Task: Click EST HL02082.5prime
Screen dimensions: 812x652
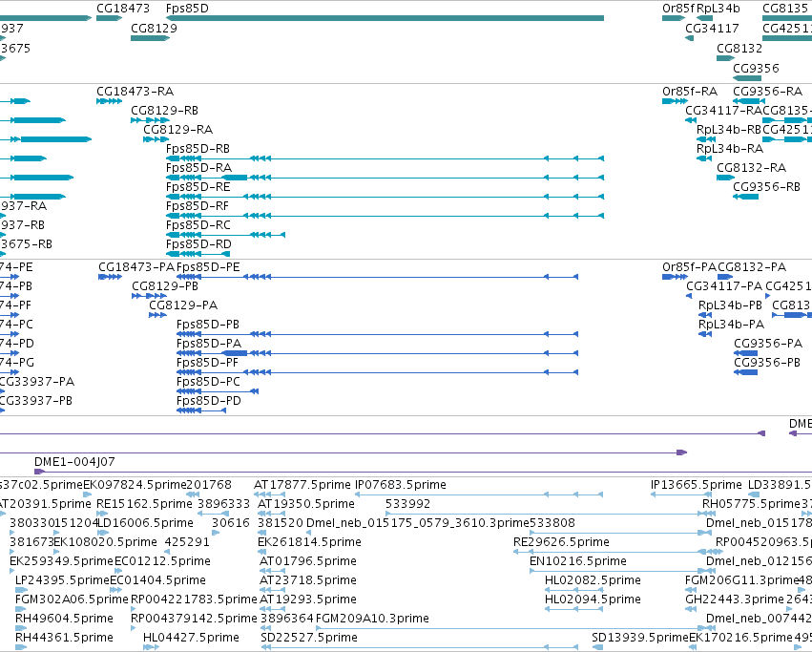Action: tap(593, 580)
